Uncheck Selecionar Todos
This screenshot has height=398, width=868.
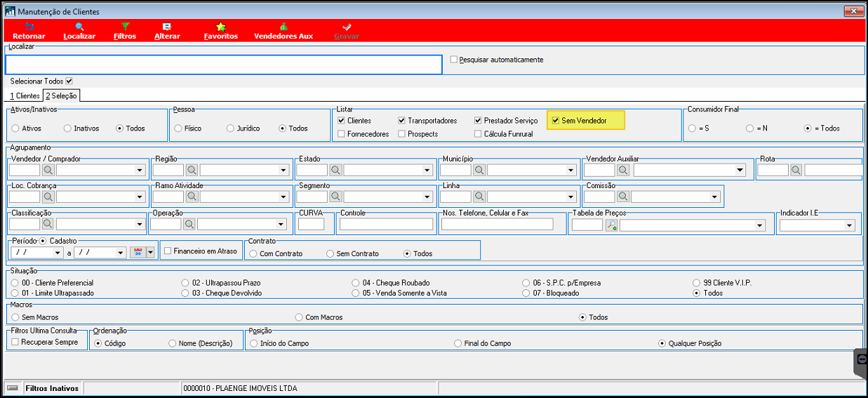tap(69, 81)
